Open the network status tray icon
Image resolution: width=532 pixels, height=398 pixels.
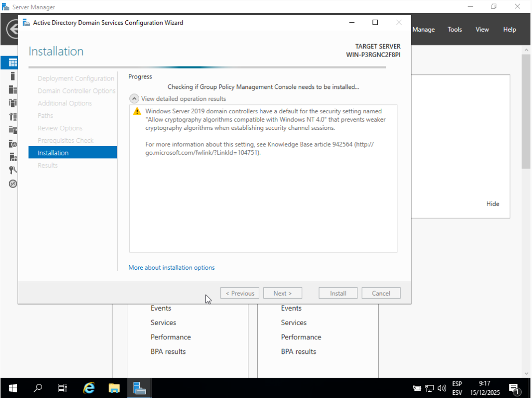[x=430, y=388]
